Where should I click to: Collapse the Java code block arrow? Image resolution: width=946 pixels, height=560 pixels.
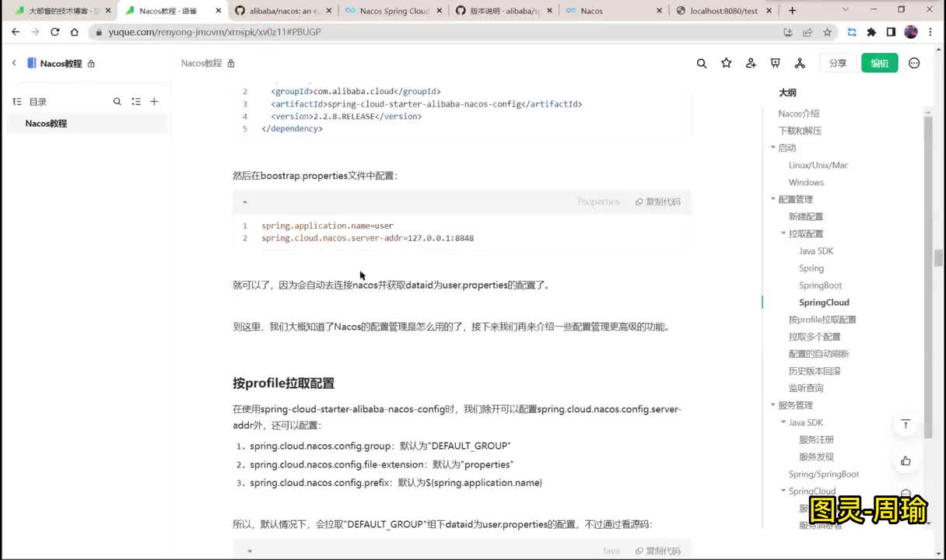(249, 551)
